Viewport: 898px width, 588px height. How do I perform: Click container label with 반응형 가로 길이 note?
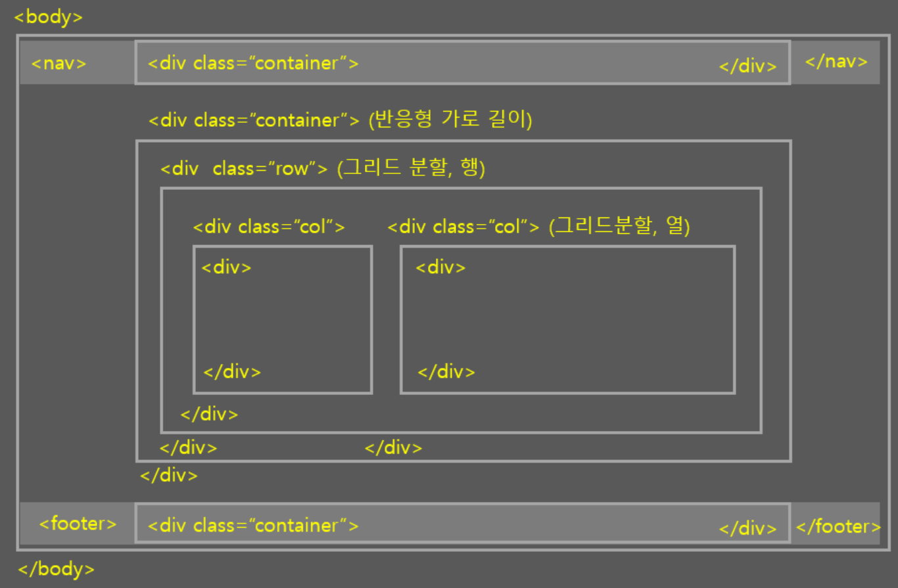click(x=340, y=120)
